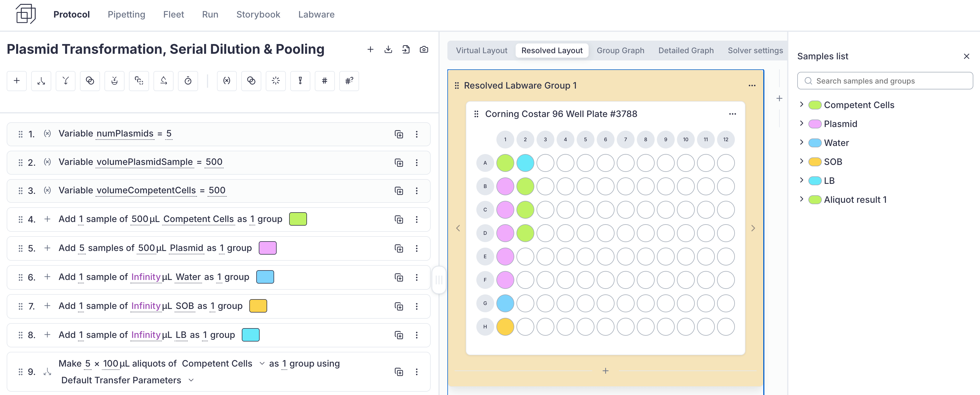This screenshot has width=980, height=395.
Task: Open the Pipetting menu item
Action: pyautogui.click(x=126, y=14)
